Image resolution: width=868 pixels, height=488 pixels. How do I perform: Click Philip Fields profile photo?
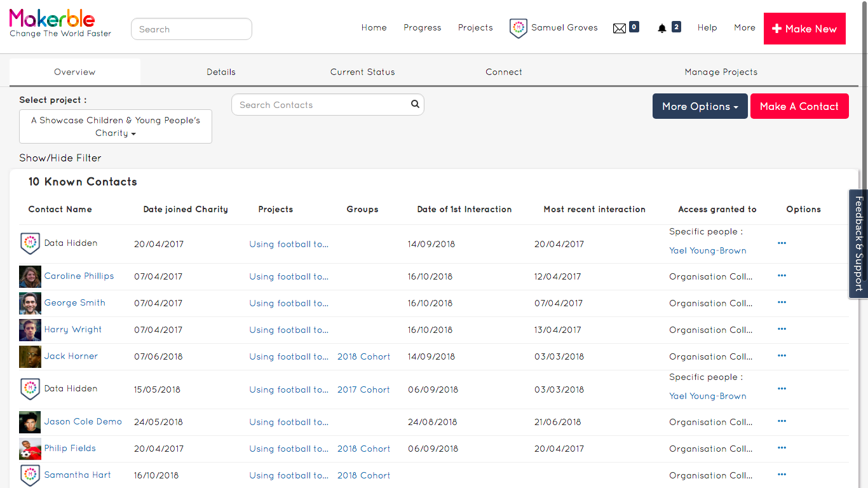tap(30, 449)
